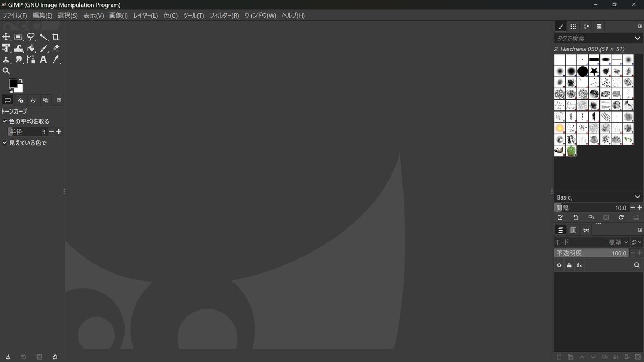Screen dimensions: 644x362
Task: Switch to the Paths tab
Action: [x=586, y=230]
